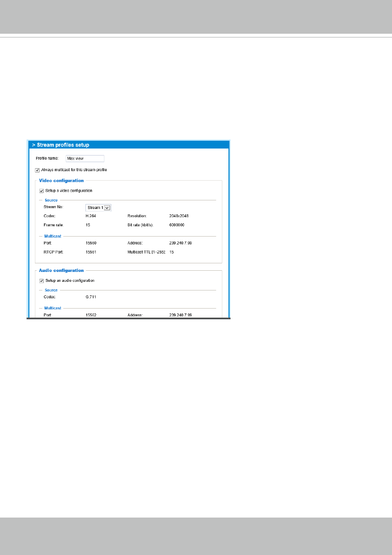The width and height of the screenshot is (392, 555).
Task: Open the Stream No dropdown
Action: click(98, 208)
